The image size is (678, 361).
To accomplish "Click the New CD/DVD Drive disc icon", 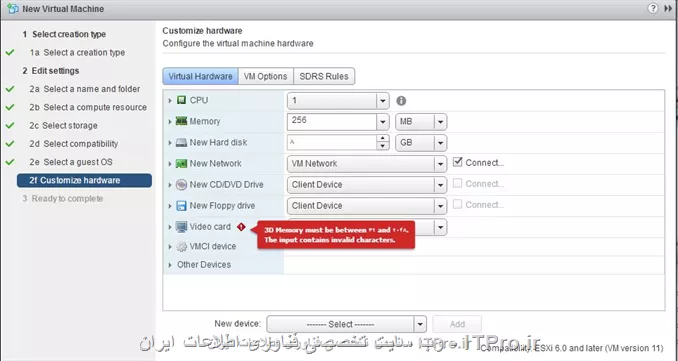I will point(182,185).
